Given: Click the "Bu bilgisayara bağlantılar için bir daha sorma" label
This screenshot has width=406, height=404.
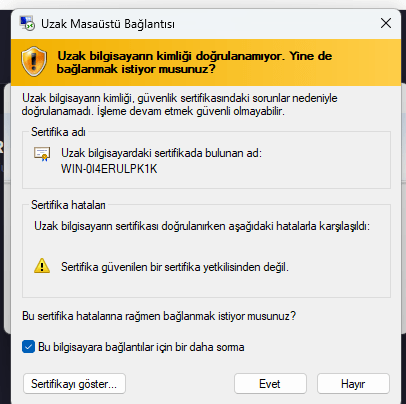Looking at the screenshot, I should click(141, 347).
